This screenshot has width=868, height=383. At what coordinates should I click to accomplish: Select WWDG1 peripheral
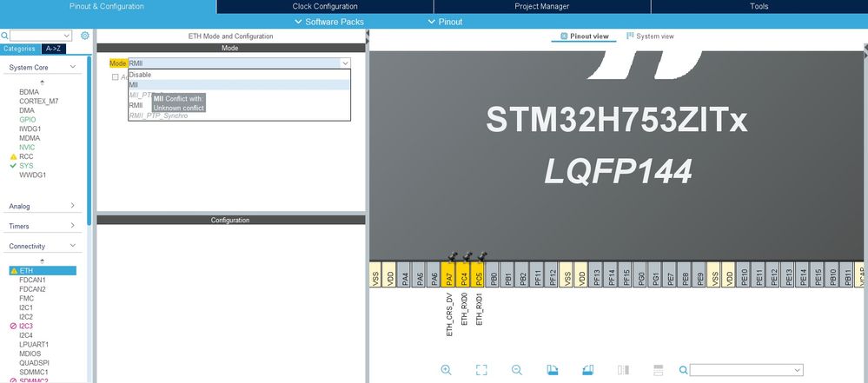pos(33,175)
